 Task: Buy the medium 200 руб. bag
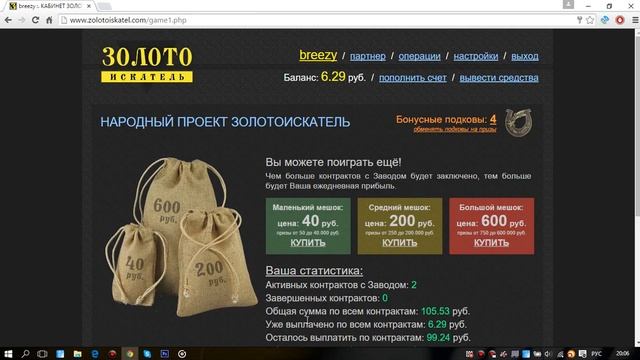[x=400, y=243]
